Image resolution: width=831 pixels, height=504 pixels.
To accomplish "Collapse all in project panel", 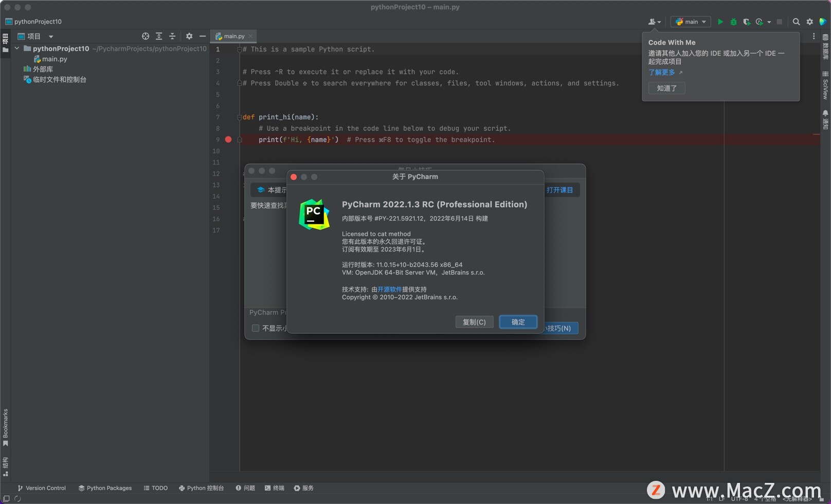I will [x=172, y=36].
